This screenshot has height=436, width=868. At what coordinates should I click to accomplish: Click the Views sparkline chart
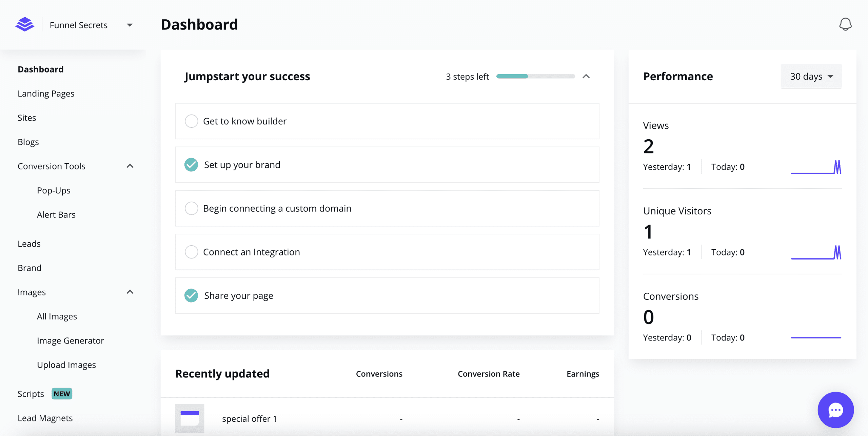(816, 167)
